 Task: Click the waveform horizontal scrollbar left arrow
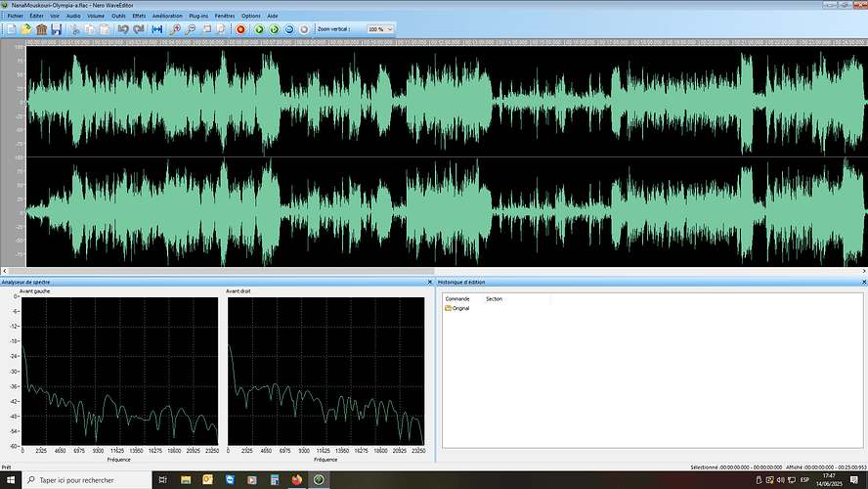[x=5, y=271]
